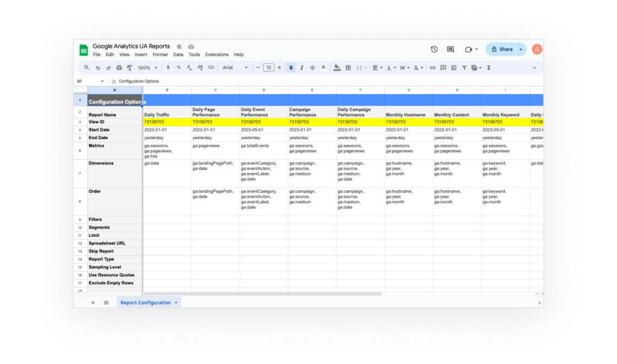
Task: Decrease font size with minus
Action: (258, 67)
